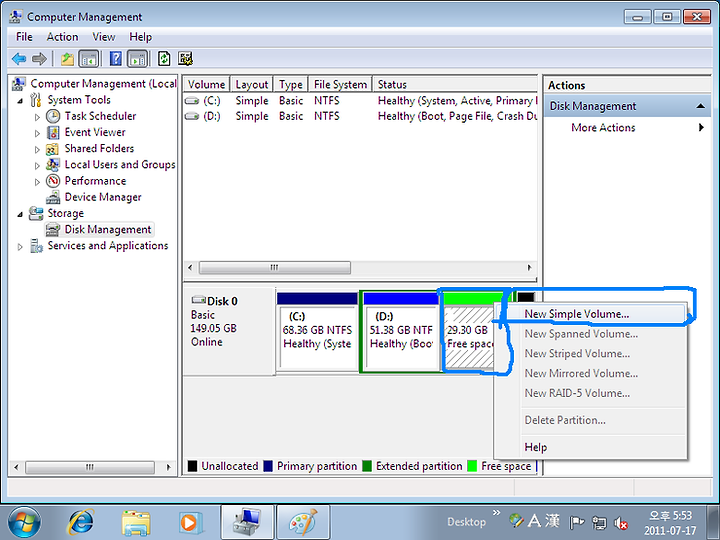Click the Forward arrow toolbar icon
Image resolution: width=720 pixels, height=540 pixels.
click(39, 59)
